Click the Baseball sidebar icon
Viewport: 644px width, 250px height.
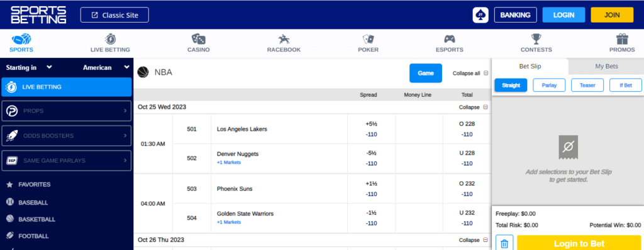pyautogui.click(x=10, y=202)
